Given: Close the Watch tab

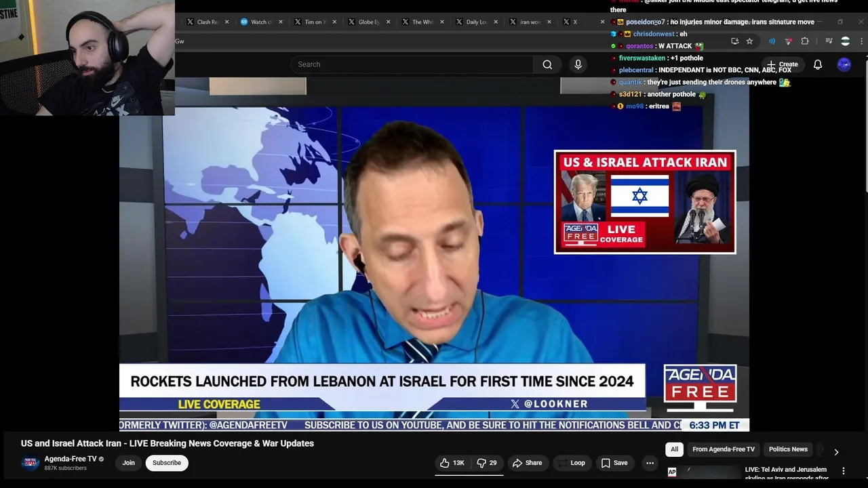Looking at the screenshot, I should (280, 22).
